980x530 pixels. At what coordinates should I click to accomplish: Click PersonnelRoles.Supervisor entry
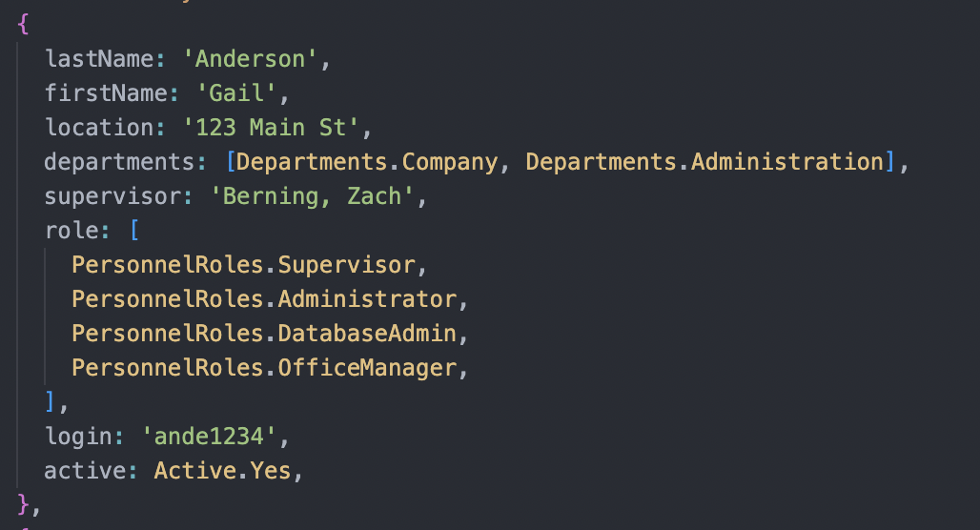tap(243, 265)
